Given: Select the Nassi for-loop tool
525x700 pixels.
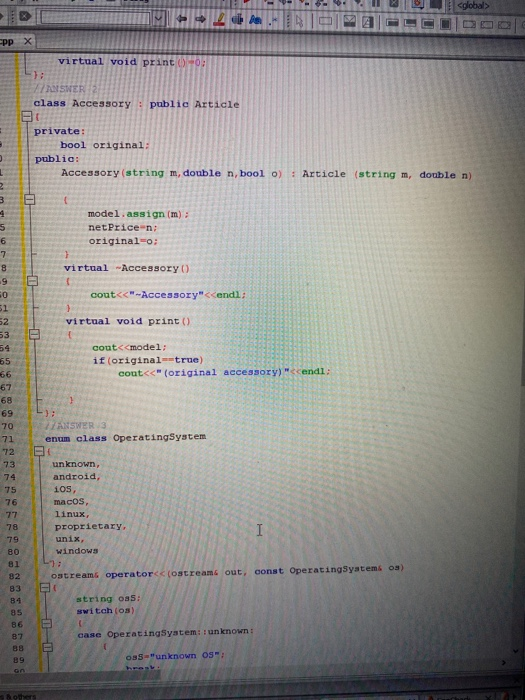Looking at the screenshot, I should click(428, 23).
